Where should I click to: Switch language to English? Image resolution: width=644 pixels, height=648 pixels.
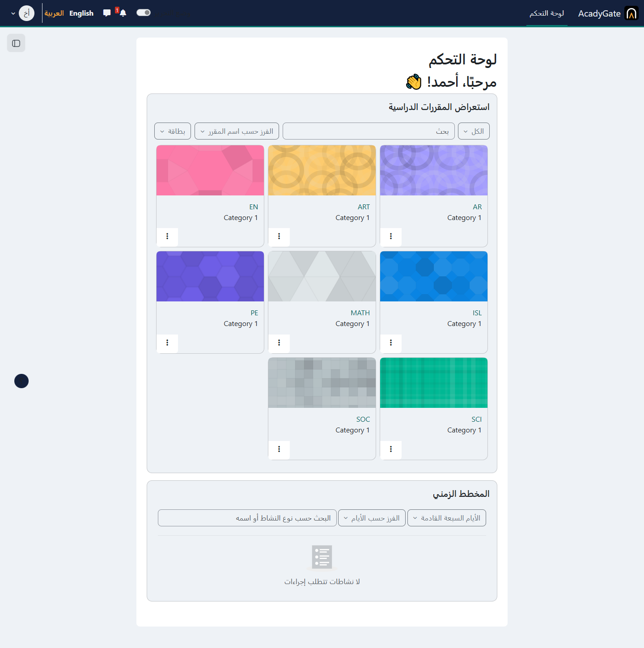tap(81, 13)
